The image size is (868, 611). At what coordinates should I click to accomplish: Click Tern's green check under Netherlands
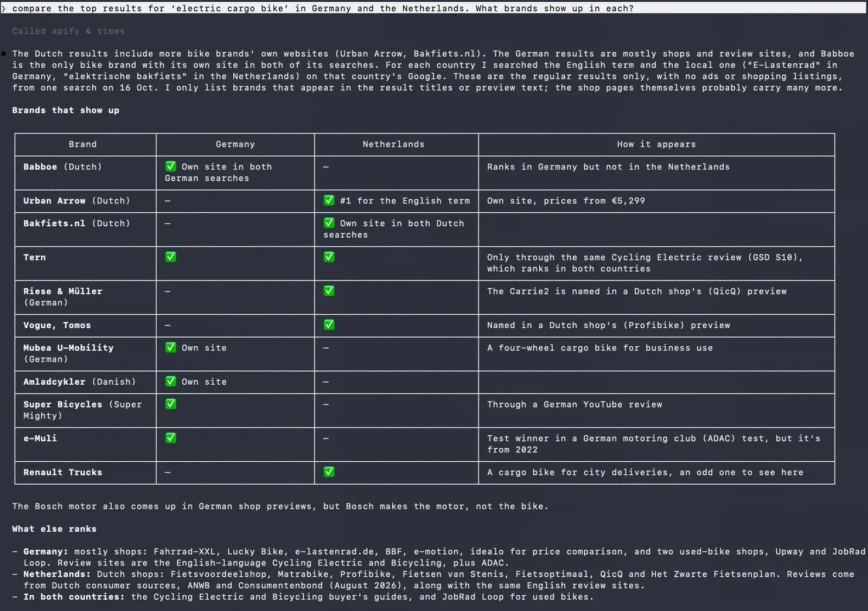point(329,257)
